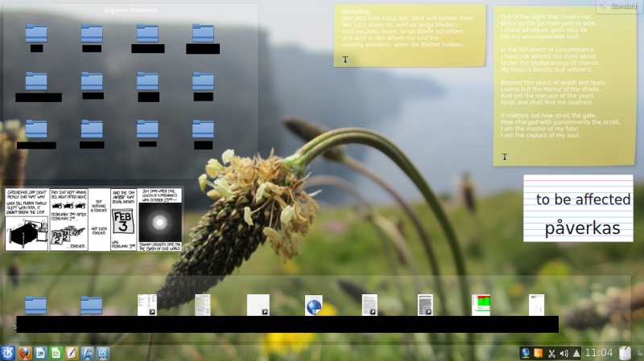Viewport: 644px width, 361px height.
Task: Click the Standard activity button
Action: pyautogui.click(x=620, y=6)
